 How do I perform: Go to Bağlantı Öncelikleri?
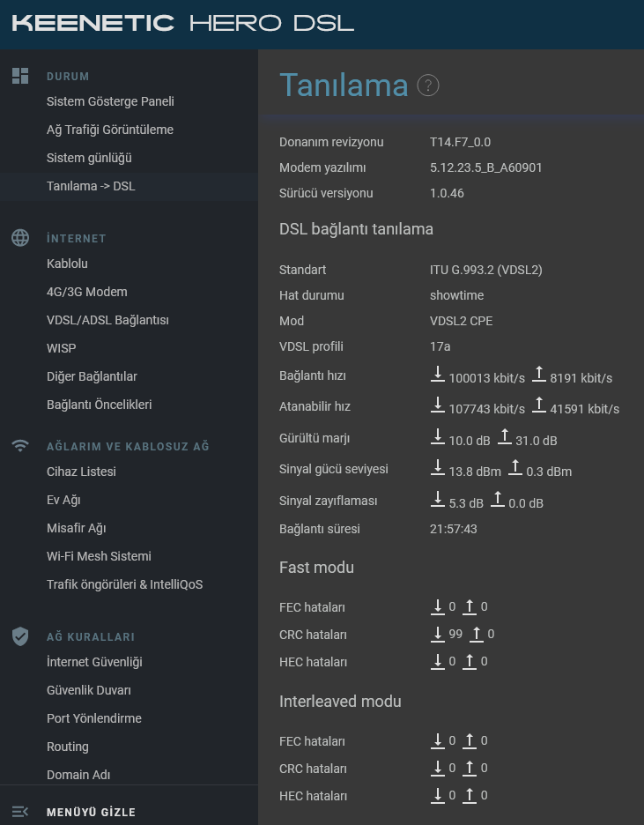point(100,405)
